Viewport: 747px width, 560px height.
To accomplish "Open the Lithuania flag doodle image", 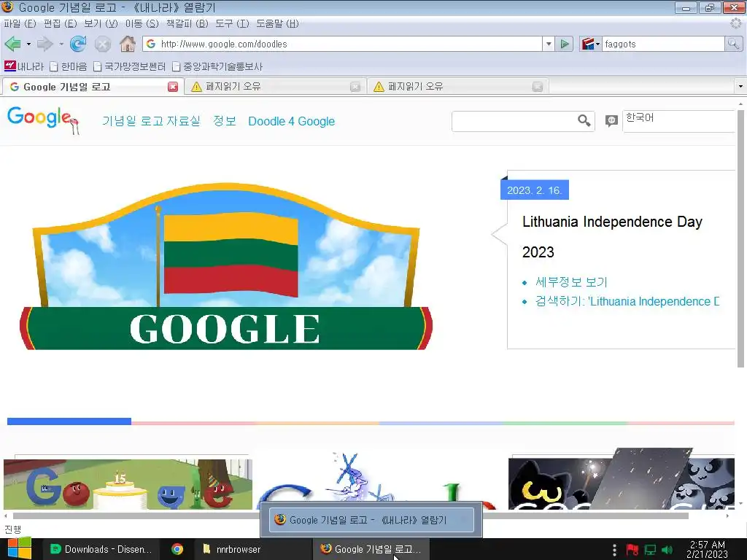I will 226,267.
